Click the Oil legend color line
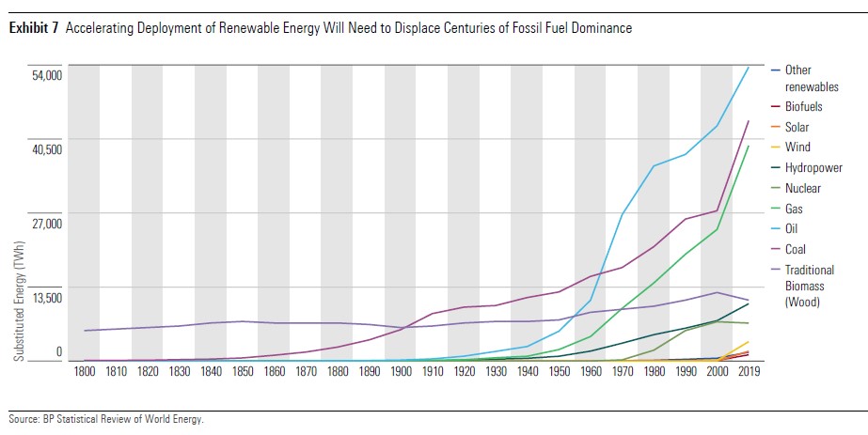The width and height of the screenshot is (868, 435). 774,228
